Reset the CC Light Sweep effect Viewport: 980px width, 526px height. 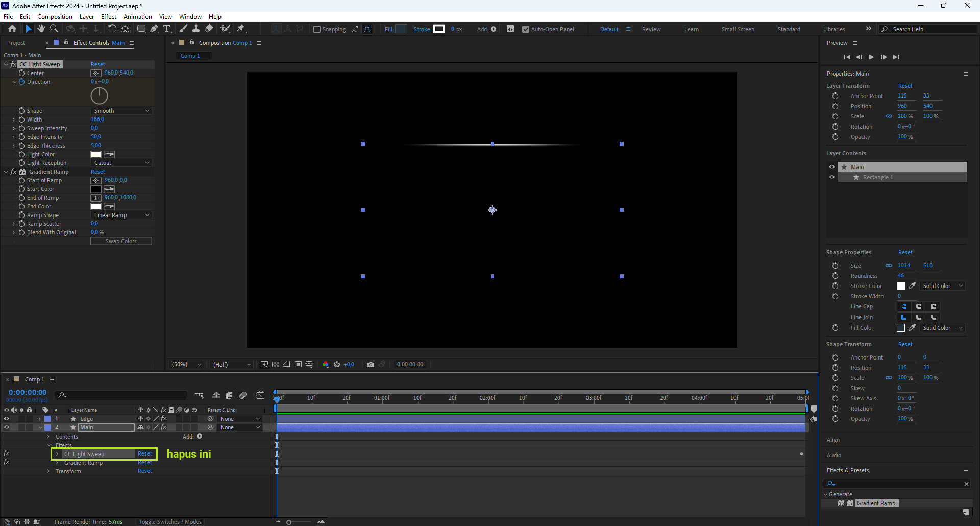pyautogui.click(x=97, y=64)
